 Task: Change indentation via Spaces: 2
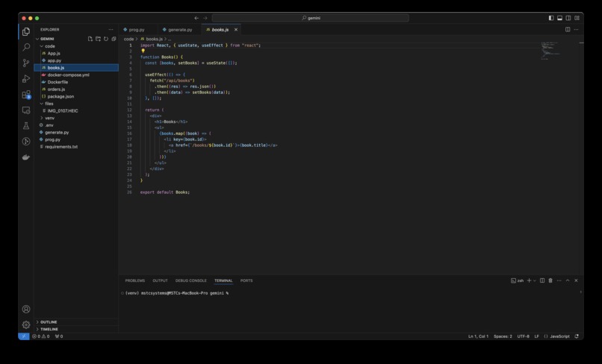point(503,336)
